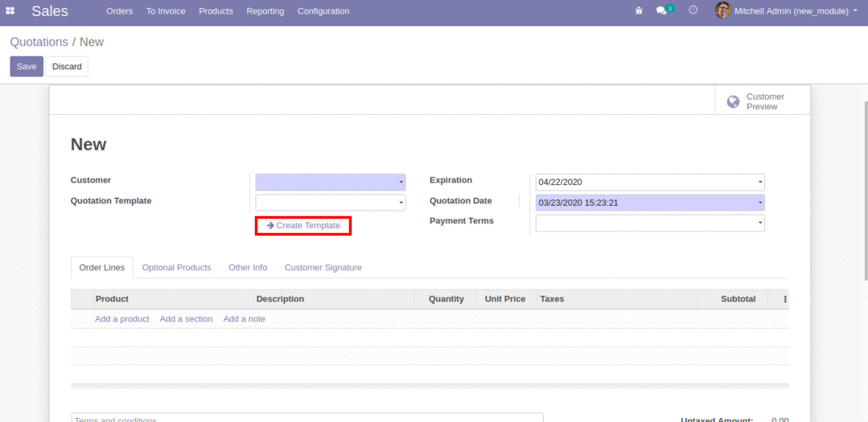Expand the Customer dropdown field
This screenshot has height=422, width=868.
coord(330,182)
